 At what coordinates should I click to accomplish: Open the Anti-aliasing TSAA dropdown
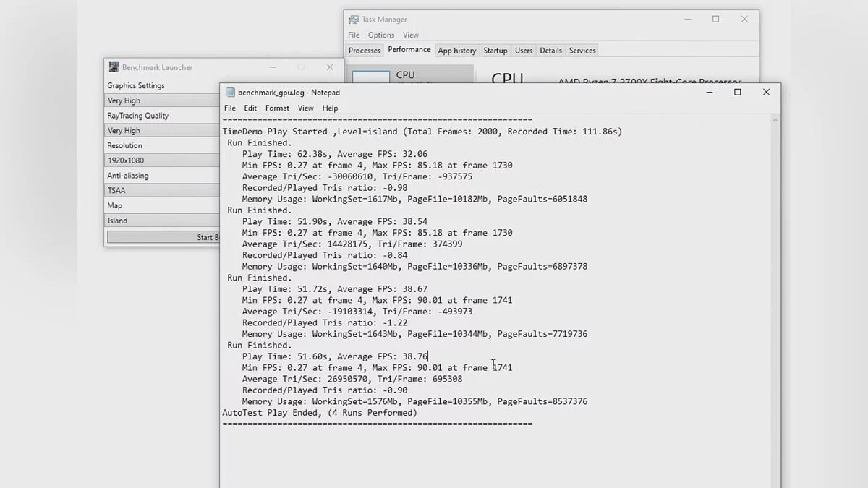162,191
